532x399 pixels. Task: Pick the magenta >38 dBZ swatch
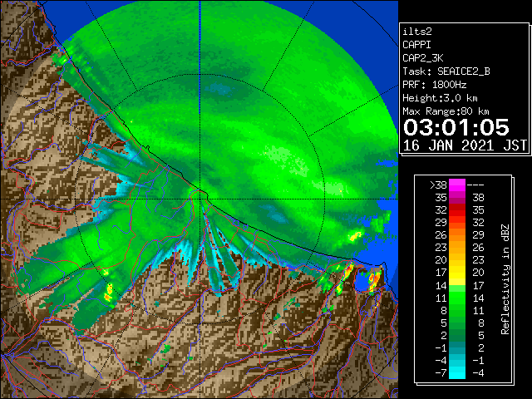click(x=457, y=185)
